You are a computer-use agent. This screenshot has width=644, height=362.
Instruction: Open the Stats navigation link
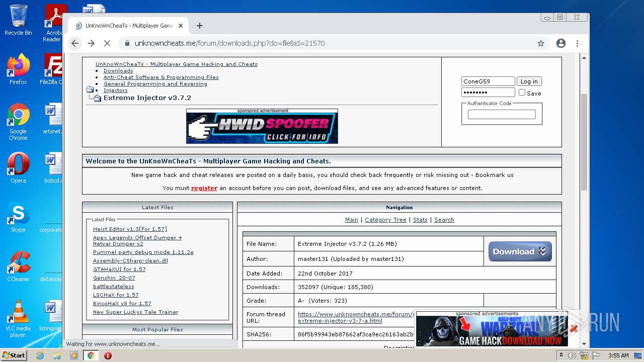click(x=420, y=220)
